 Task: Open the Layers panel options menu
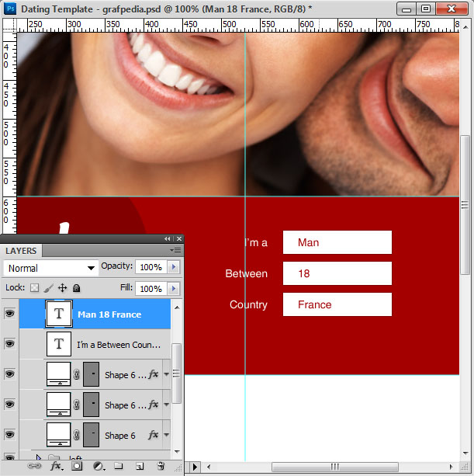(175, 251)
